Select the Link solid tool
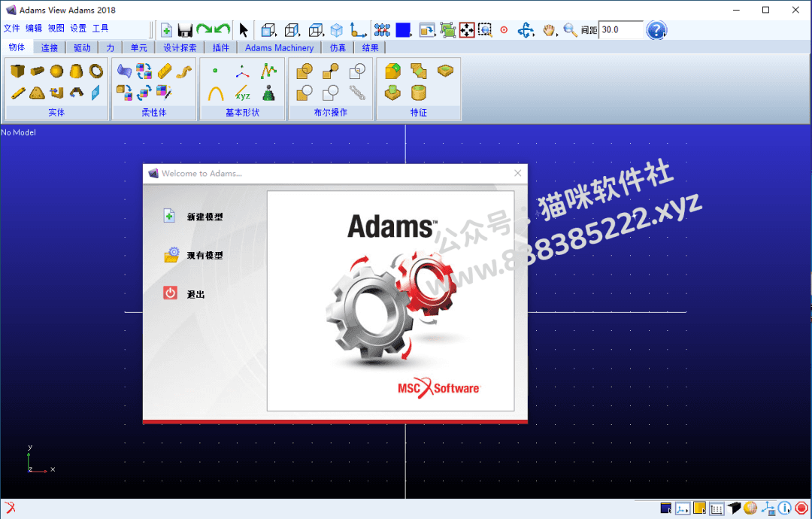This screenshot has width=812, height=519. coord(17,93)
